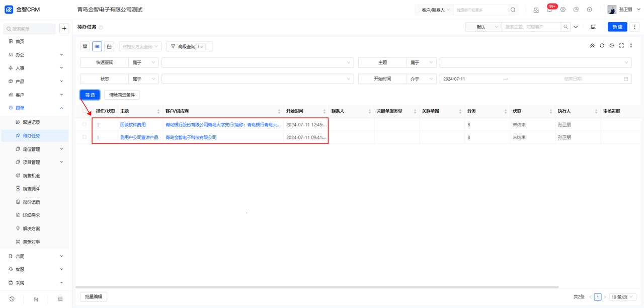This screenshot has height=308, width=644.
Task: Select the calendar view icon
Action: [109, 46]
